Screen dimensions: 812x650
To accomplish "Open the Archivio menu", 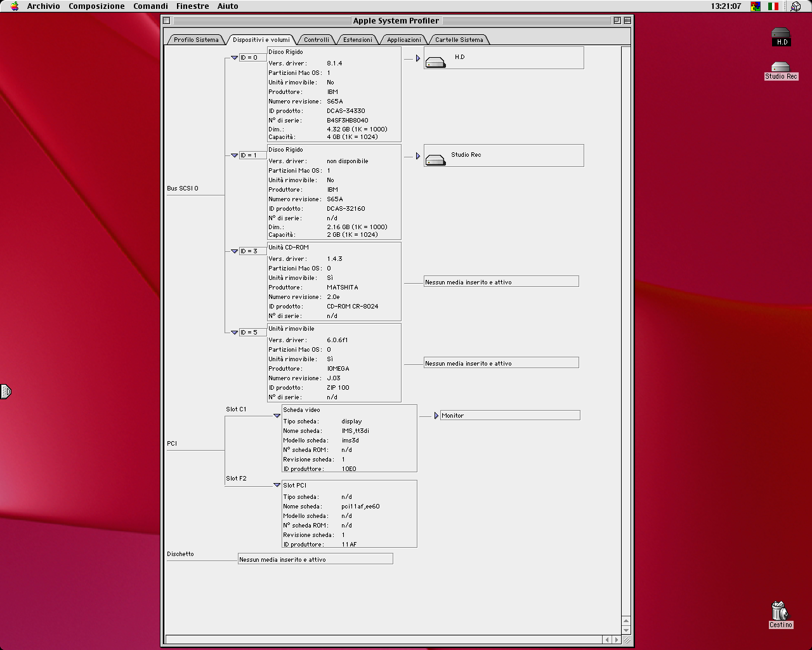I will click(x=44, y=6).
